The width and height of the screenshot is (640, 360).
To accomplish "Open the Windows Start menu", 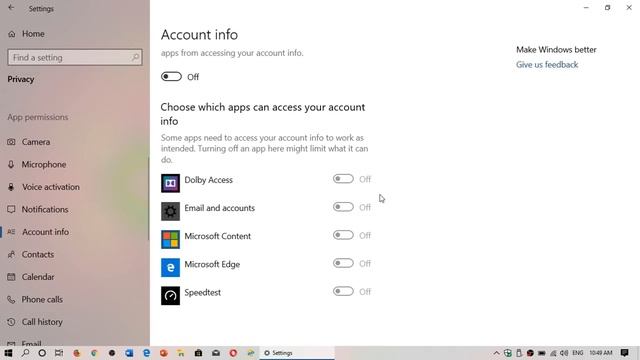I will pos(8,353).
